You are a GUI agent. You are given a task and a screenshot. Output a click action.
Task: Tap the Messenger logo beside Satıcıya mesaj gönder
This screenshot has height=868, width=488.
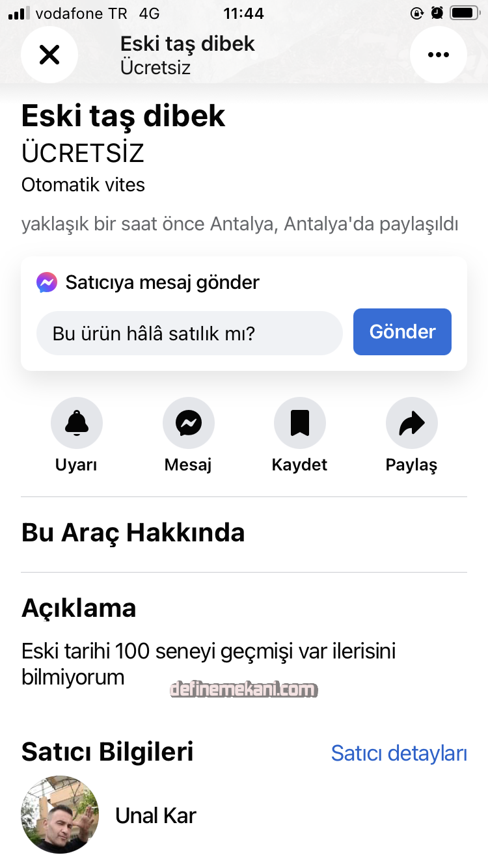(x=47, y=282)
